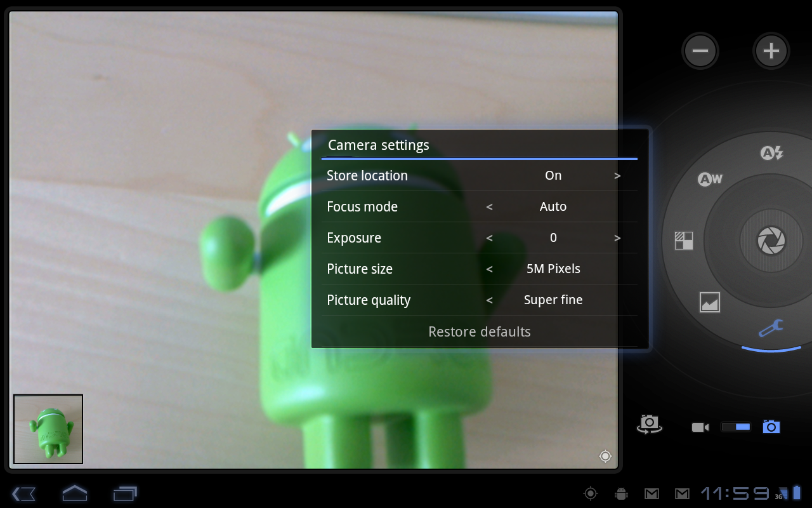Click previous arrow for Exposure
This screenshot has width=812, height=508.
[x=489, y=238]
